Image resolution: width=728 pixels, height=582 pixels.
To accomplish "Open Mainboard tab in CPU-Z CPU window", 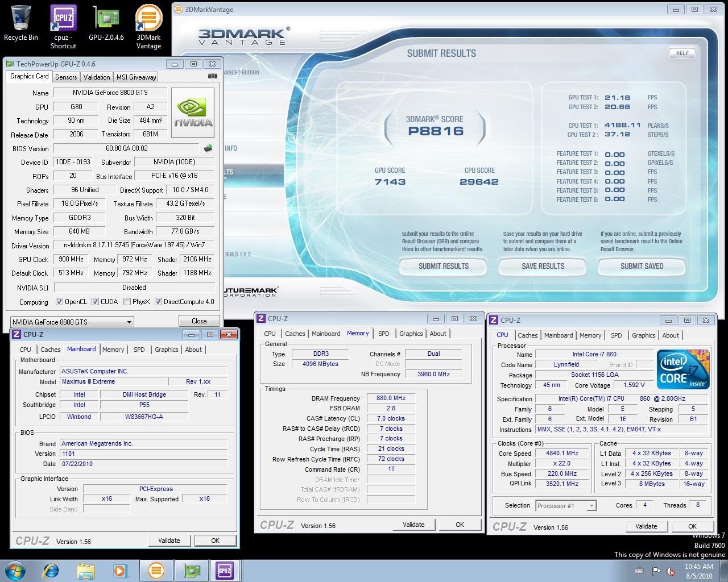I will tap(559, 335).
